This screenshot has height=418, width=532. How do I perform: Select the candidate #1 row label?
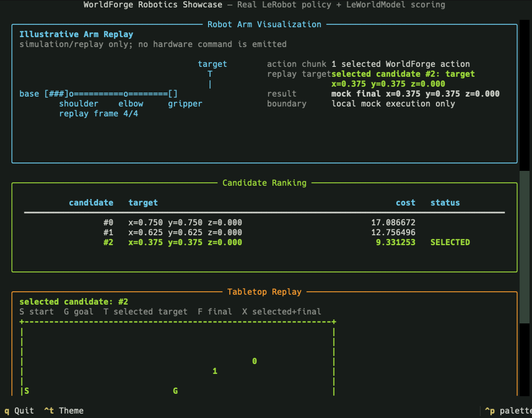click(108, 232)
